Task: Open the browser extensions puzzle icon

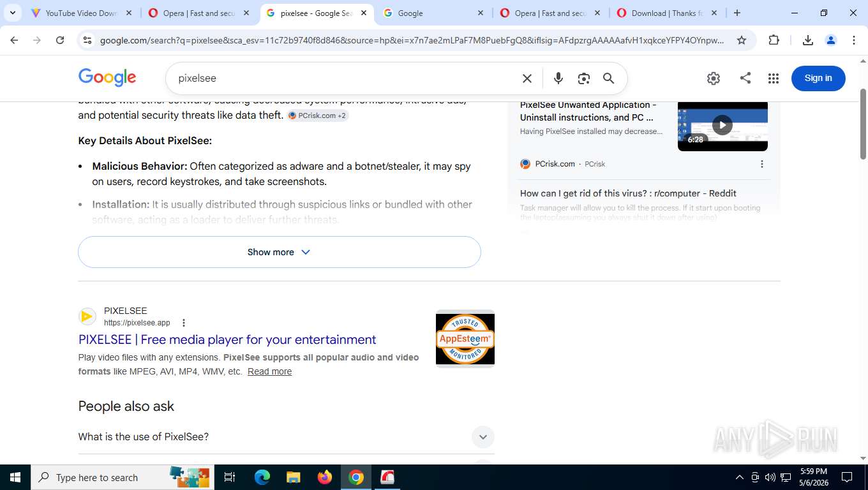Action: (x=774, y=40)
